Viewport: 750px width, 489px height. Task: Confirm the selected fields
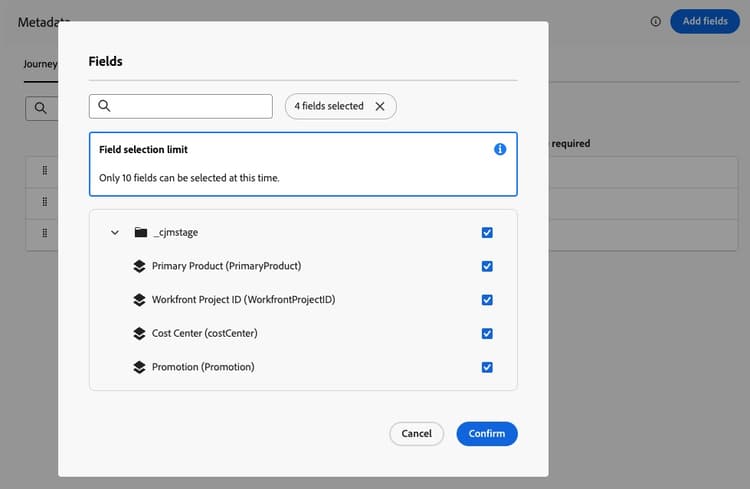pyautogui.click(x=487, y=433)
